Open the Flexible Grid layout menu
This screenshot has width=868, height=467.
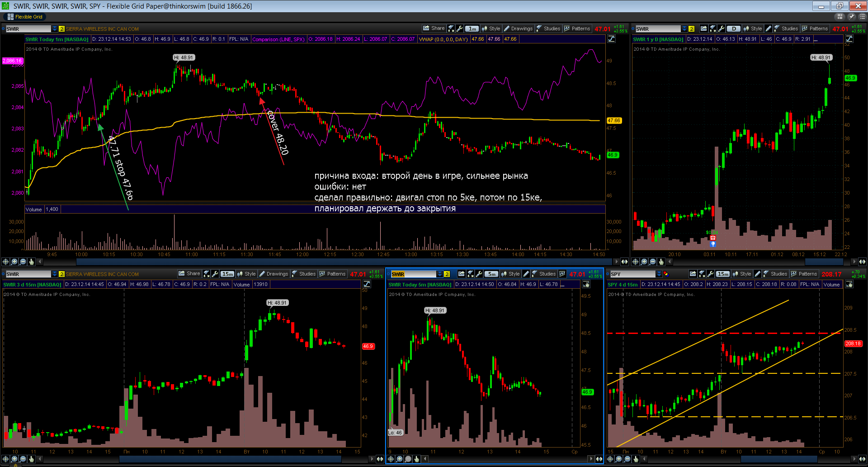point(25,17)
